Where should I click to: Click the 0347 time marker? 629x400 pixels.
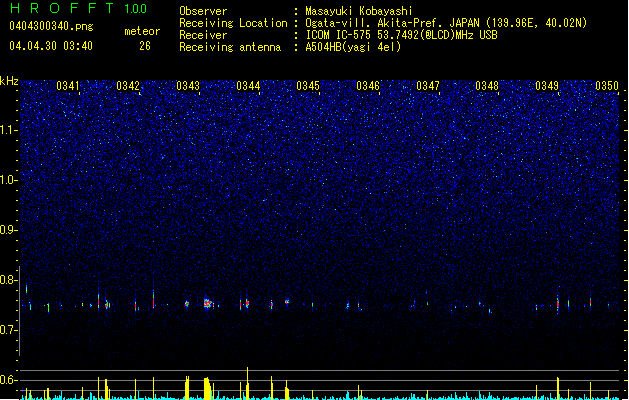(x=428, y=86)
